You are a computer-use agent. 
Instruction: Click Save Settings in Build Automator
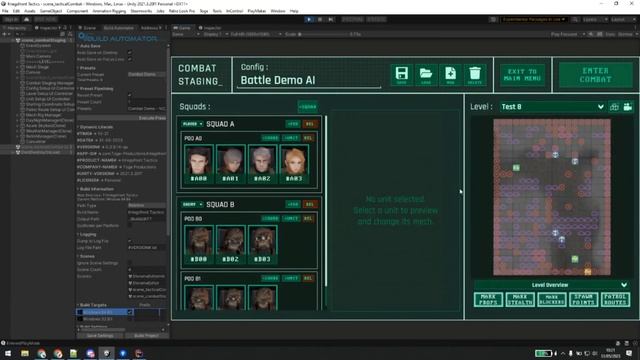coord(100,336)
